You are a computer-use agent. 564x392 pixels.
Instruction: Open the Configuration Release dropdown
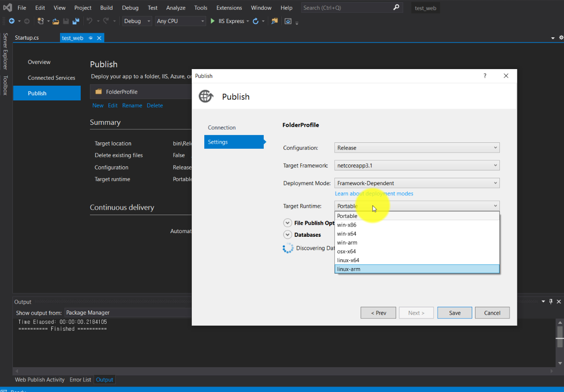click(417, 148)
